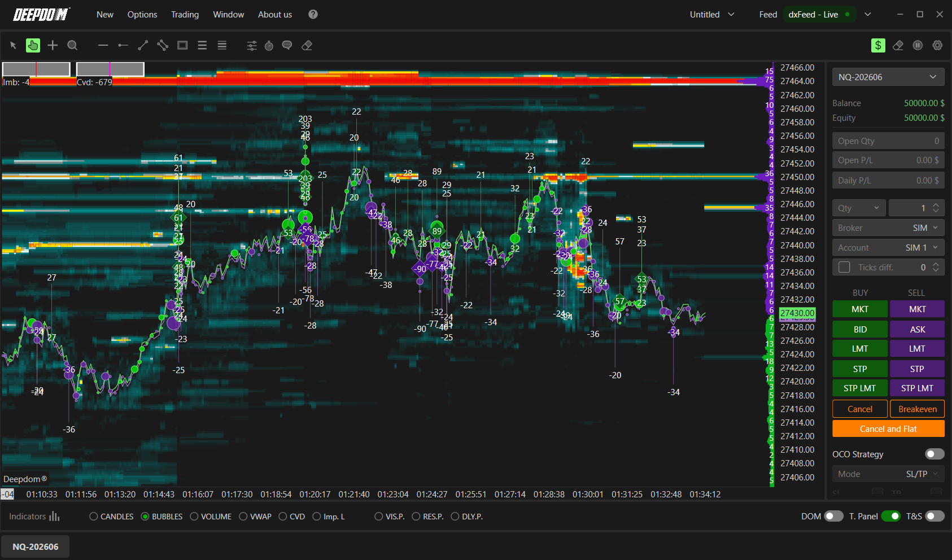Click the Indicators bar chart icon
This screenshot has height=560, width=952.
[54, 516]
